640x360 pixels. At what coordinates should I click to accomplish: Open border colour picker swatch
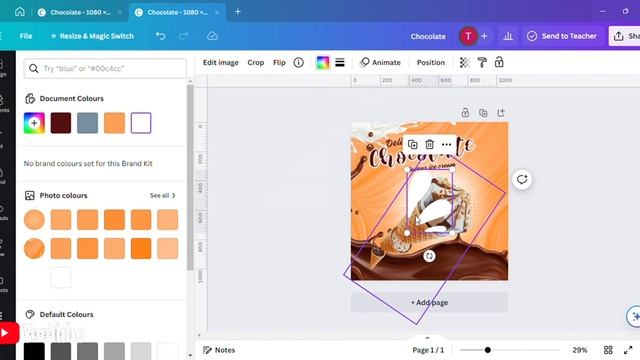point(322,62)
